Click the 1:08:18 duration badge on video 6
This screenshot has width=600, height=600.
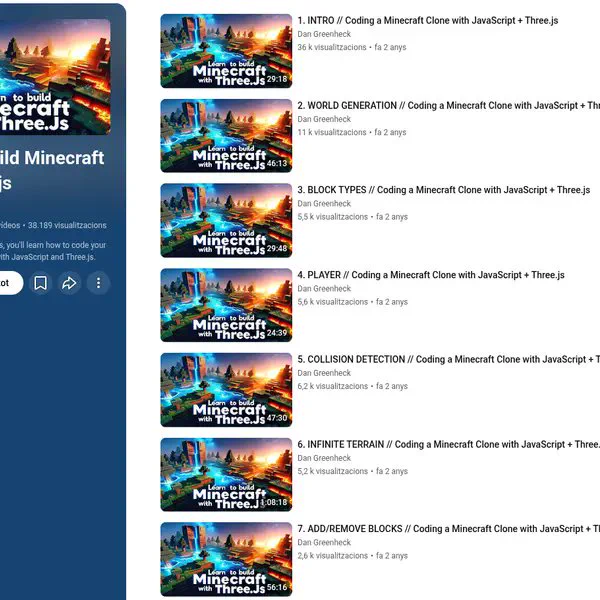click(274, 502)
